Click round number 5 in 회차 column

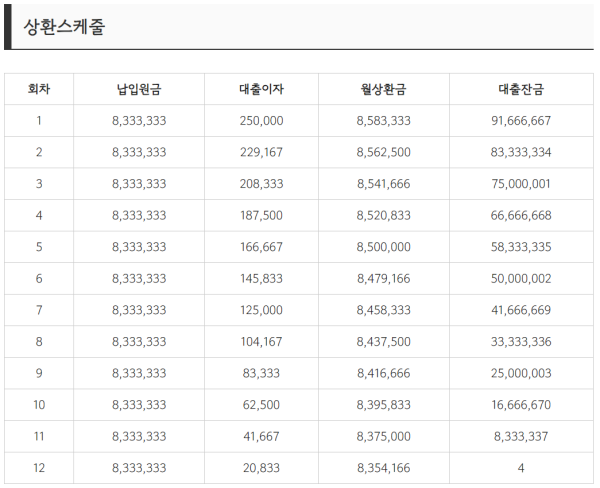(39, 246)
